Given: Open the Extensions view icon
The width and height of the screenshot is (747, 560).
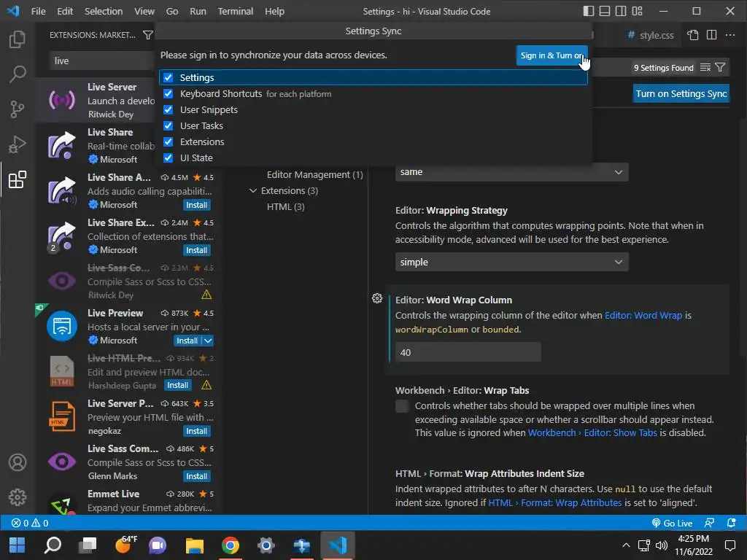Looking at the screenshot, I should click(x=18, y=179).
